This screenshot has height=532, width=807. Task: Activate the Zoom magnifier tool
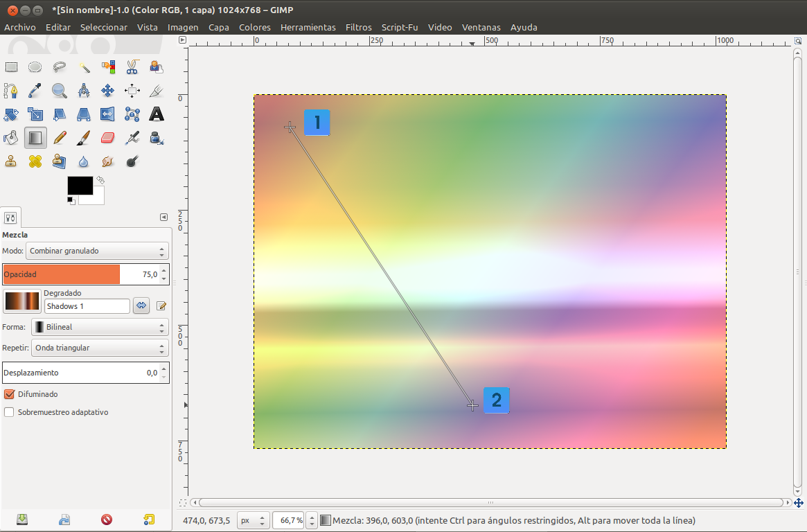coord(60,91)
